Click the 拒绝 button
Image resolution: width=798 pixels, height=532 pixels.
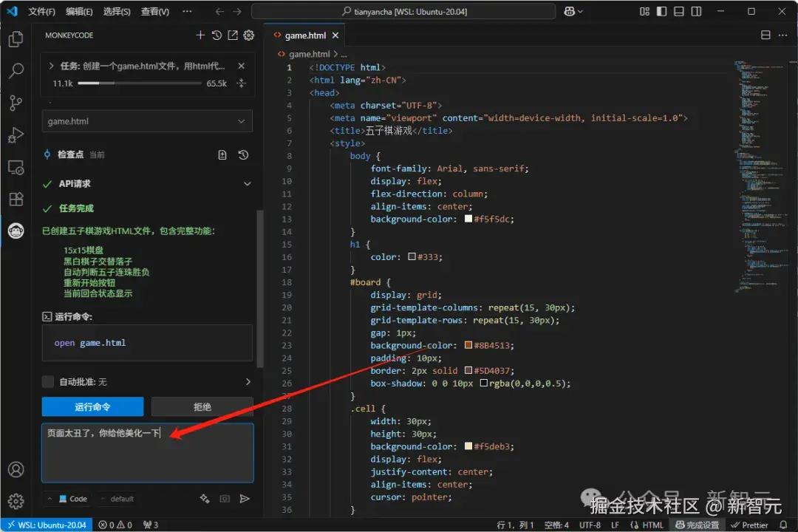click(202, 407)
